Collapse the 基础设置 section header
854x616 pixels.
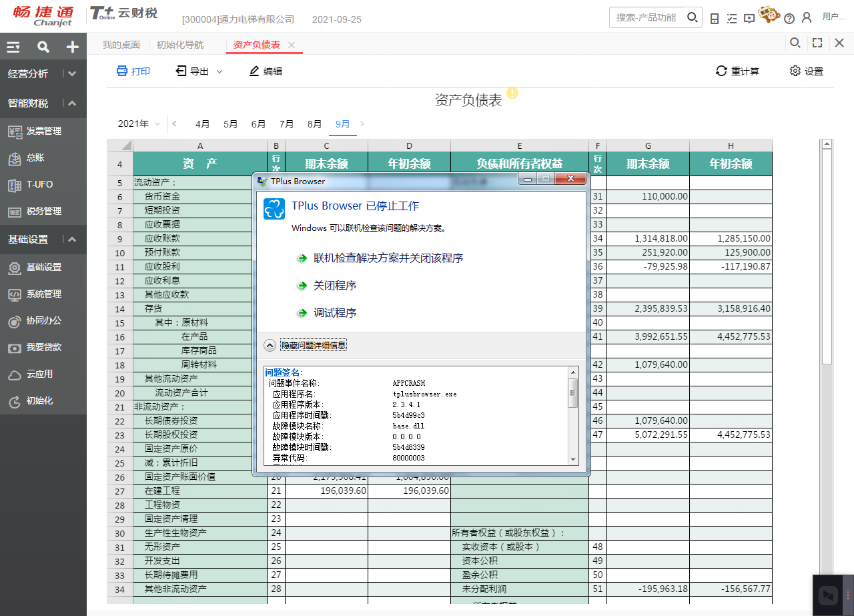pyautogui.click(x=72, y=240)
